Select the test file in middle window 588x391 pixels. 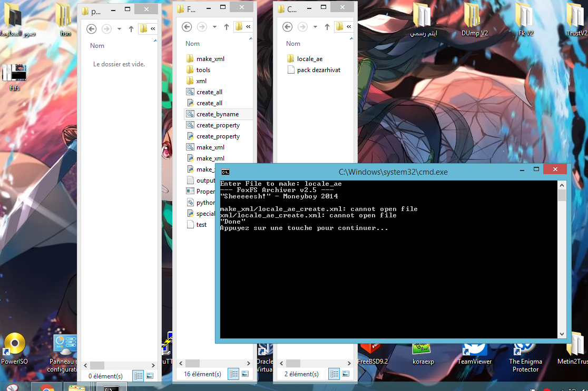pyautogui.click(x=197, y=225)
